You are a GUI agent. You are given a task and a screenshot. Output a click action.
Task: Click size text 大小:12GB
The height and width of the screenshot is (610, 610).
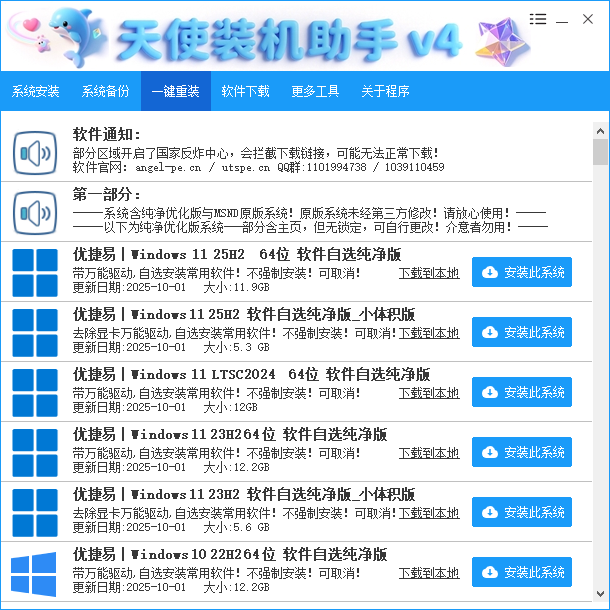[x=231, y=407]
